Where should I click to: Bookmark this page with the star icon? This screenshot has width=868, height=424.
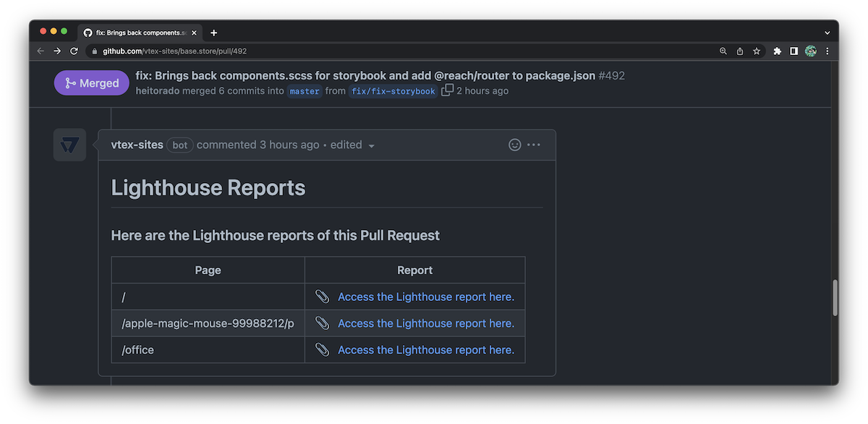pyautogui.click(x=757, y=51)
